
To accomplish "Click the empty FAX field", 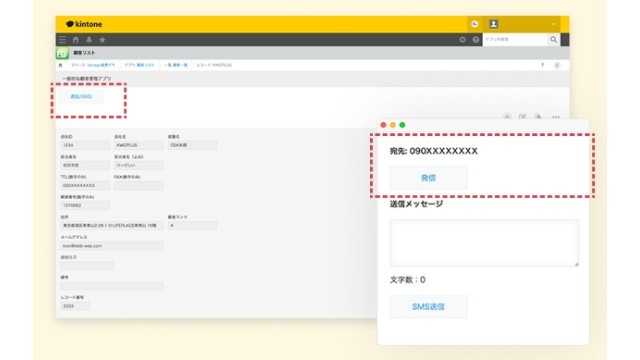I will pyautogui.click(x=139, y=185).
